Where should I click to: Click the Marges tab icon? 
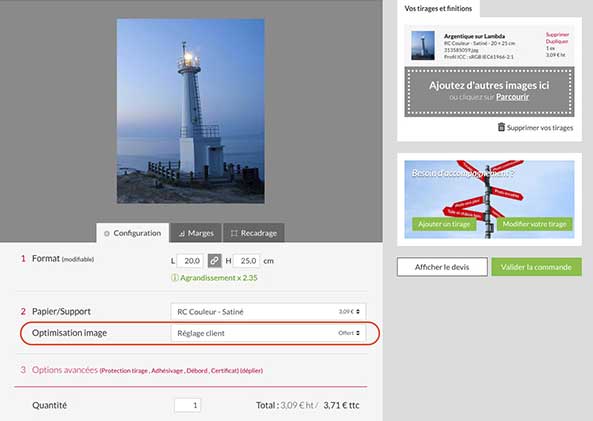click(182, 233)
